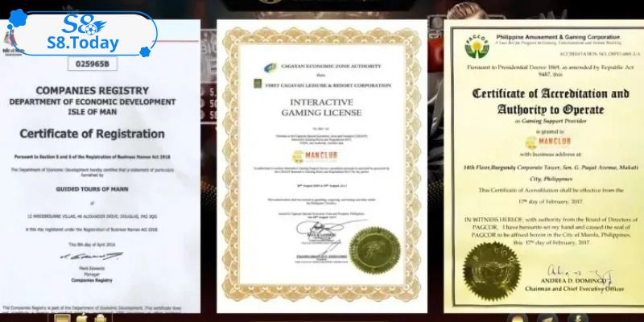Click the First Cagayan Leisure & Resort logo
The height and width of the screenshot is (322, 644).
(x=251, y=82)
